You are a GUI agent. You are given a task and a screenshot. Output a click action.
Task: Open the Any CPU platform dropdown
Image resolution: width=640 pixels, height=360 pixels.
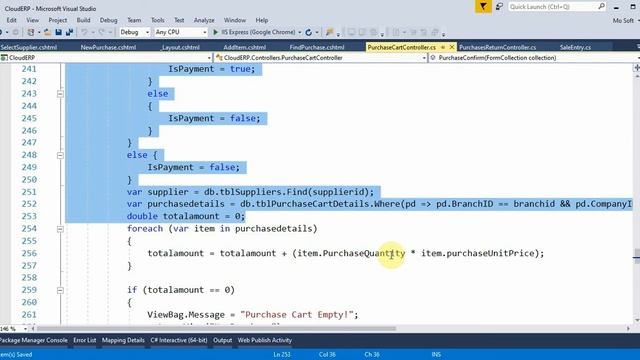tap(181, 32)
